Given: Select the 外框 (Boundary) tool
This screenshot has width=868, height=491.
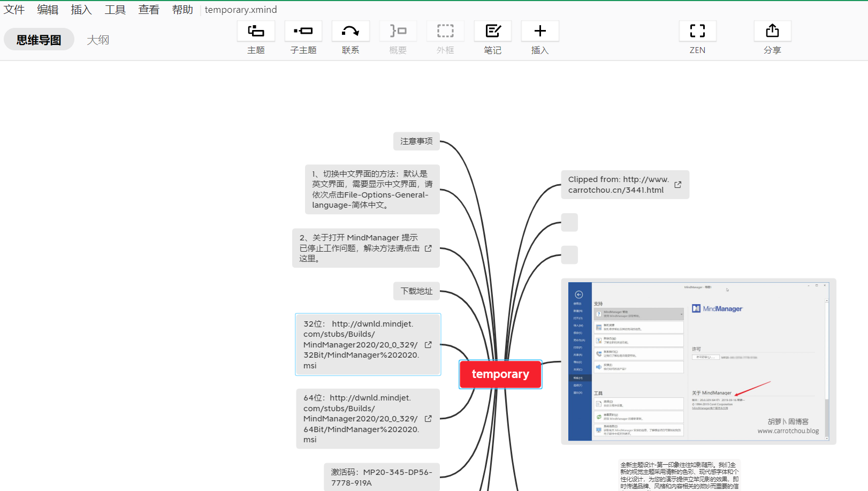Looking at the screenshot, I should 445,31.
